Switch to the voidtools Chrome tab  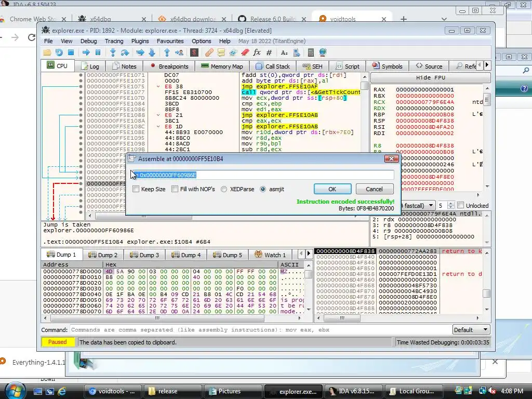pos(352,19)
